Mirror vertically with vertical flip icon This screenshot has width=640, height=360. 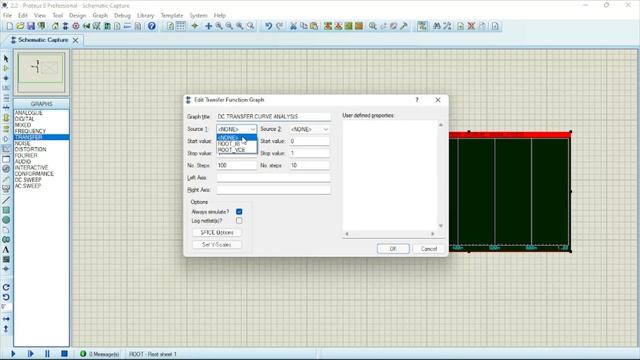coord(6,329)
